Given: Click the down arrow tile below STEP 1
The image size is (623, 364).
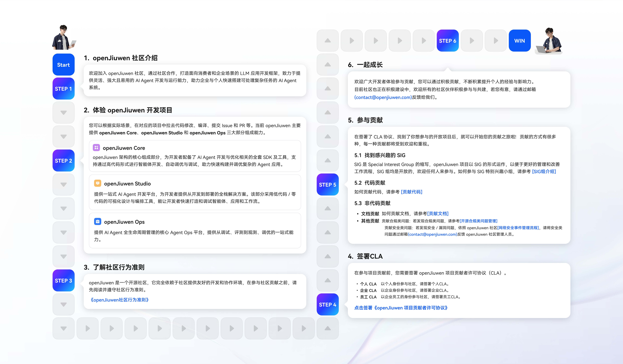Looking at the screenshot, I should pyautogui.click(x=64, y=113).
